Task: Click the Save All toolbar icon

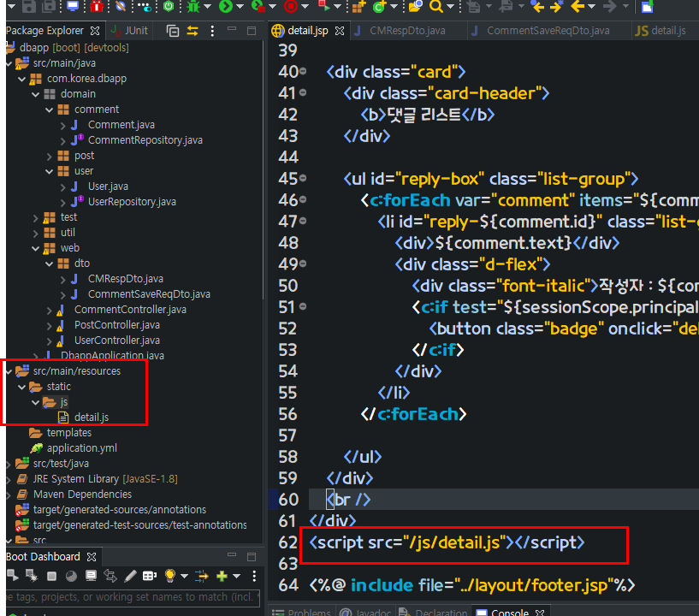Action: pyautogui.click(x=49, y=6)
